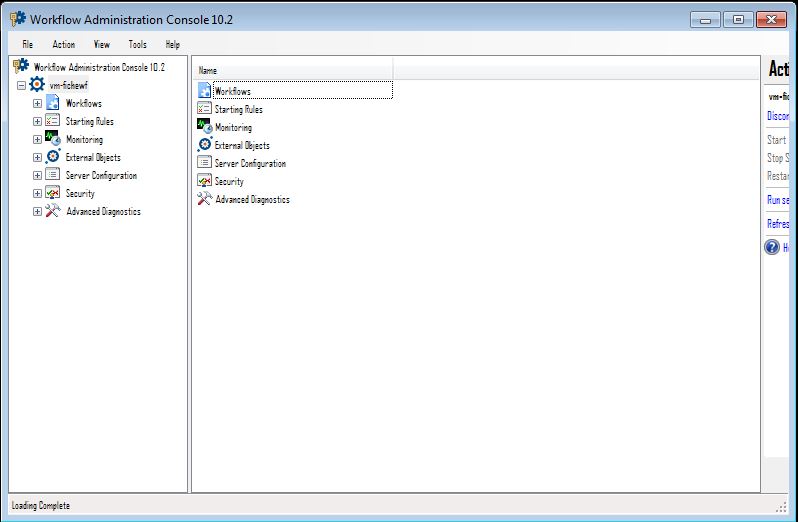Screen dimensions: 798x522
Task: Select Starting Rules icon in the left tree
Action: [53, 121]
